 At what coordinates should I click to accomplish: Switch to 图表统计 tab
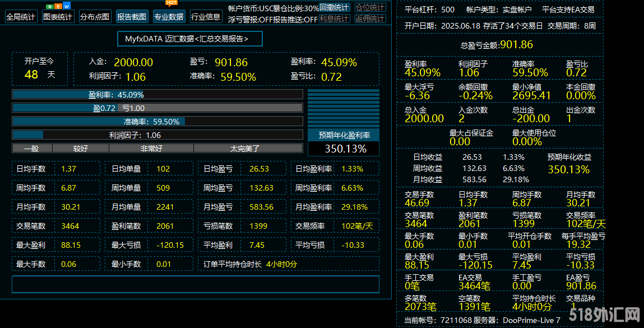pyautogui.click(x=58, y=17)
